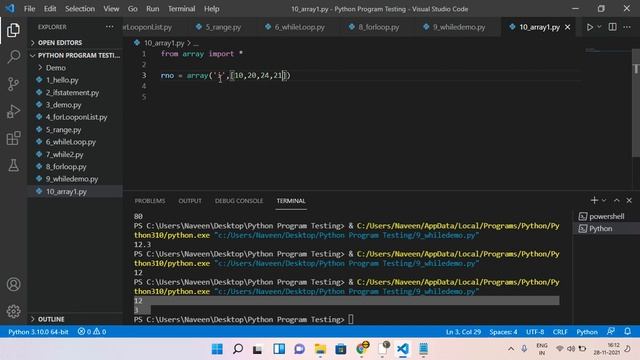The image size is (640, 360).
Task: Click in the terminal prompt input line
Action: click(351, 320)
